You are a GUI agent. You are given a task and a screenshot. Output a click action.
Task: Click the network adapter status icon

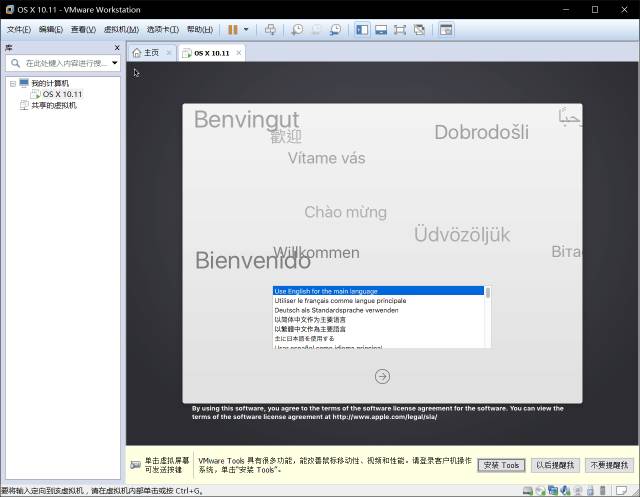553,490
